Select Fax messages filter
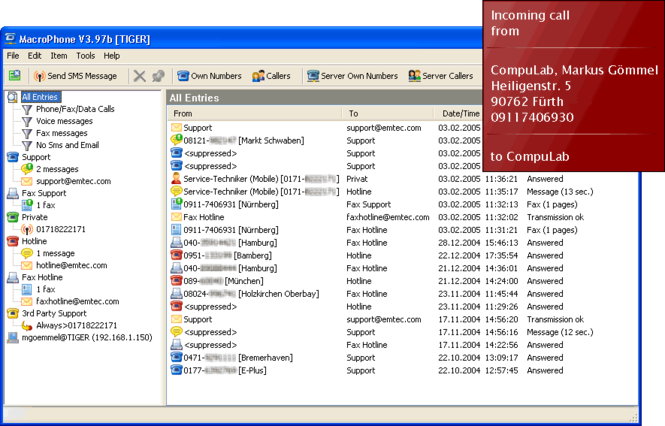This screenshot has width=665, height=426. tap(61, 133)
